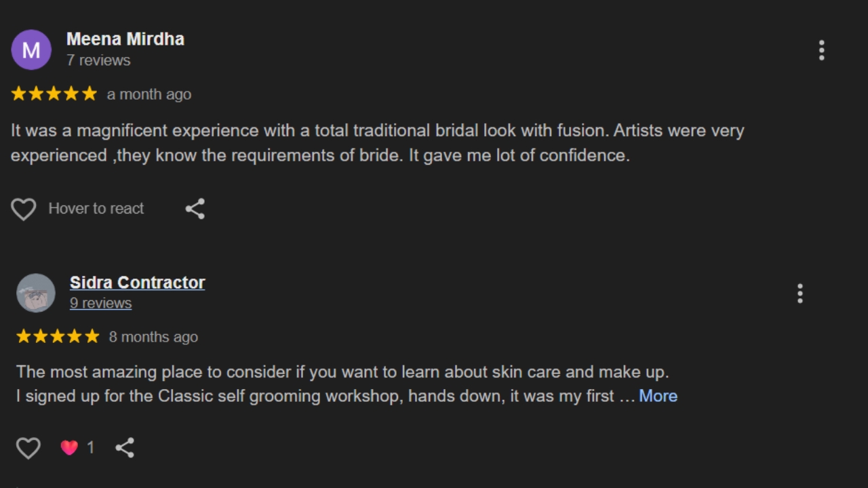Screen dimensions: 868x488
Task: Open Sidra Contractor's profile picture
Action: pyautogui.click(x=36, y=293)
